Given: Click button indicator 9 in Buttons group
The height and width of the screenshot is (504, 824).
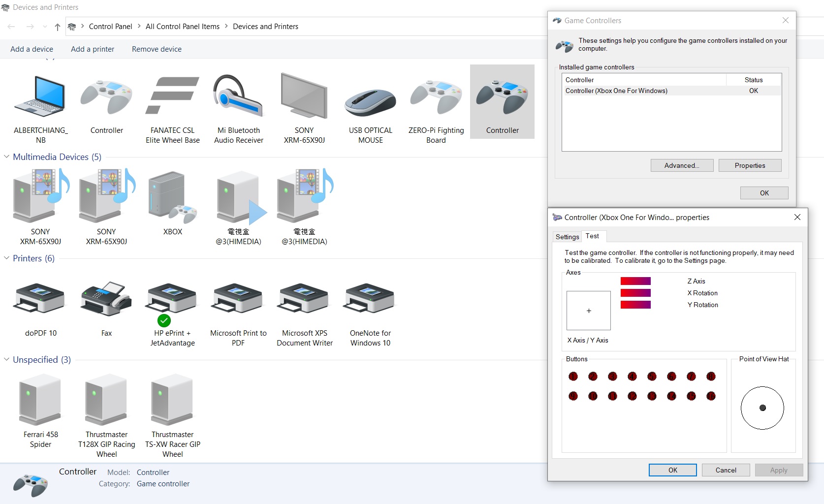Looking at the screenshot, I should pos(573,396).
